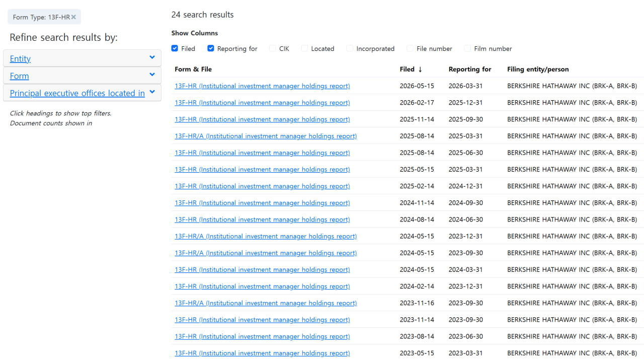
Task: Enable the File number column checkbox
Action: click(x=410, y=48)
